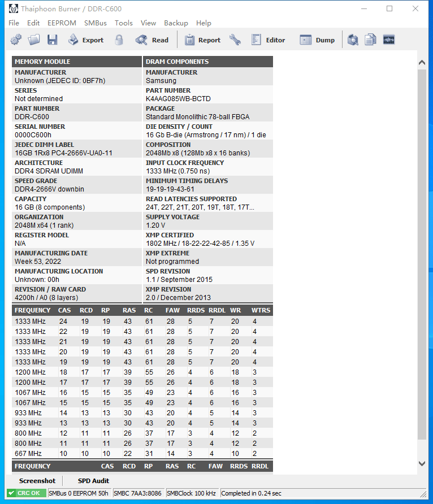This screenshot has width=433, height=504.
Task: Click the copy documents toolbar icon
Action: (371, 40)
